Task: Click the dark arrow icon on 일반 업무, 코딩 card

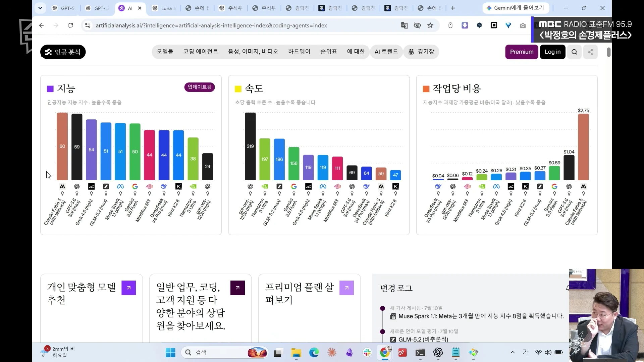Action: pos(238,288)
